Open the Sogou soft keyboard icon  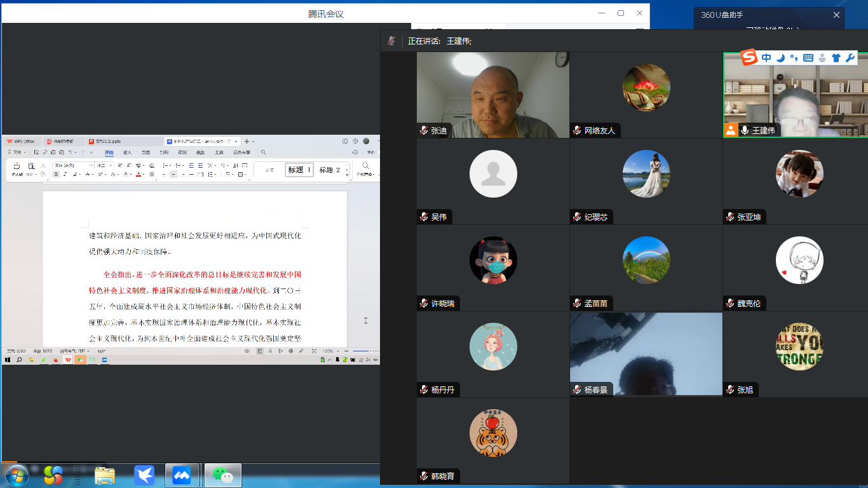pos(808,58)
